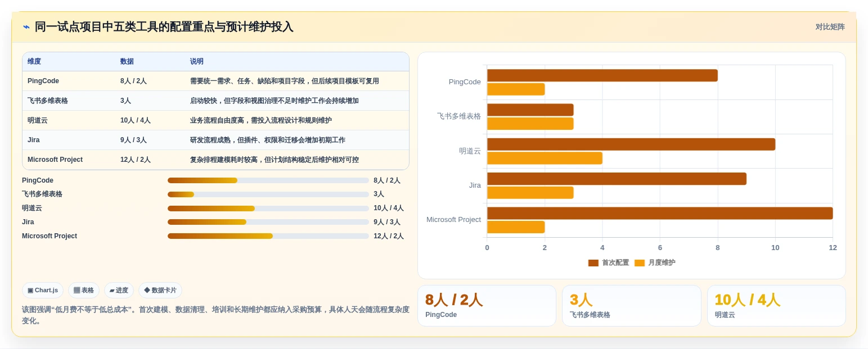This screenshot has width=868, height=349.
Task: Click table cell 12人 / 2人 for Microsoft Project
Action: pos(136,160)
